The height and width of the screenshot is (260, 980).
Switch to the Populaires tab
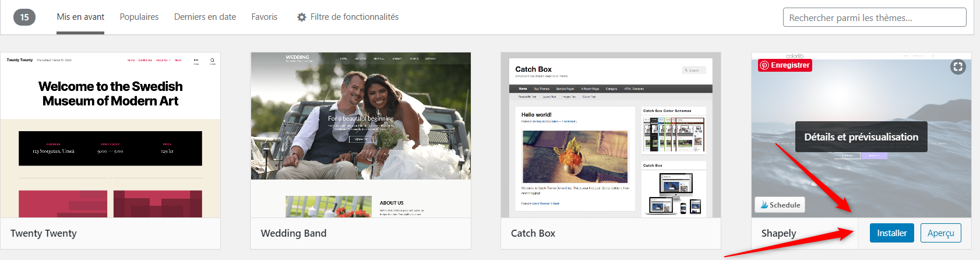(139, 17)
